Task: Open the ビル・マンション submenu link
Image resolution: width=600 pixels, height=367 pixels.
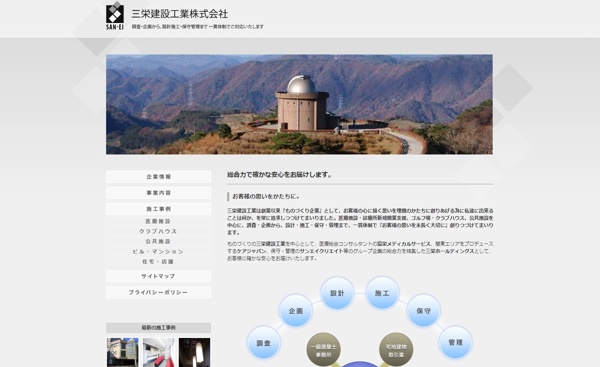Action: pyautogui.click(x=158, y=251)
